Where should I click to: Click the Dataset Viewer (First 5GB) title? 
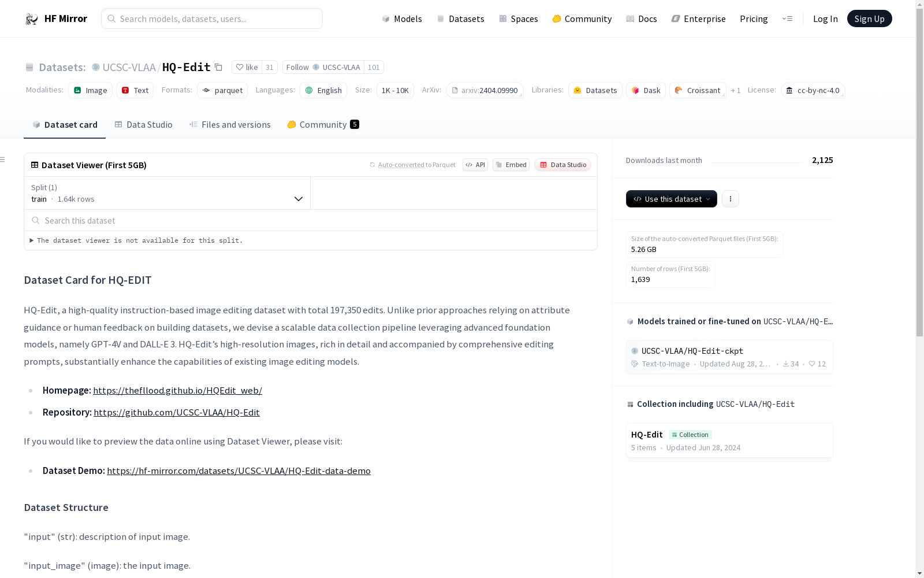click(94, 165)
